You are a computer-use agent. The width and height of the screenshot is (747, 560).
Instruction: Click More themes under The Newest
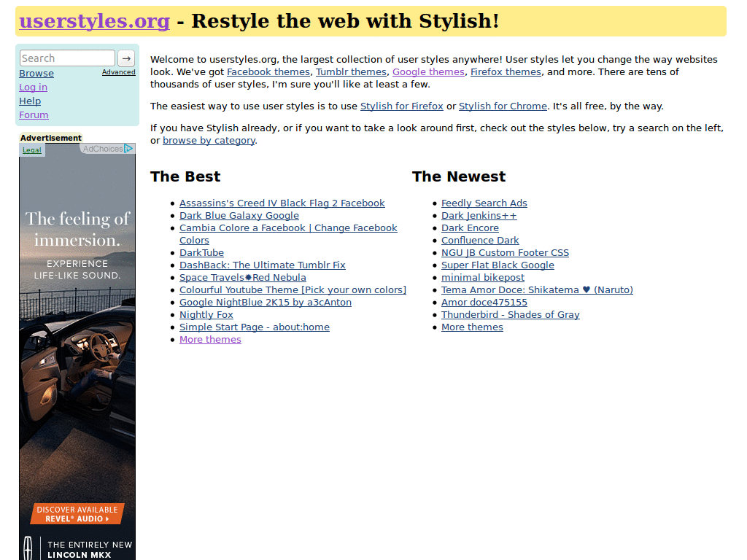[472, 327]
